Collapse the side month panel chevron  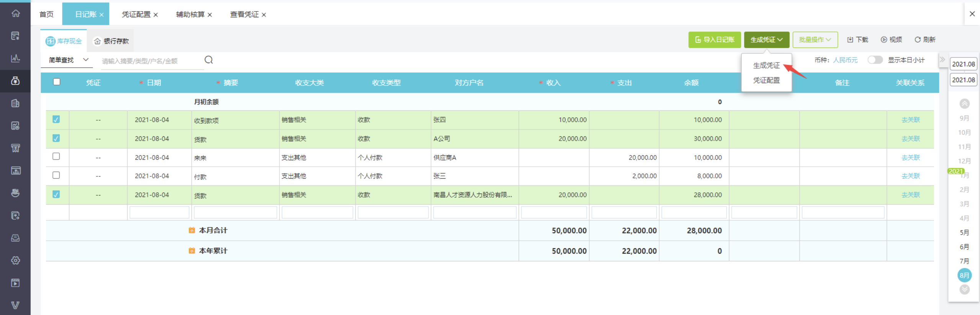tap(942, 60)
